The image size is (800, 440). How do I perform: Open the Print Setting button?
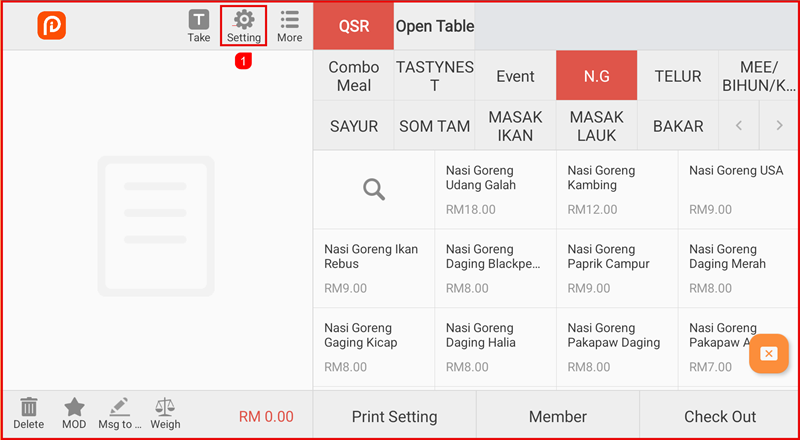[x=394, y=416]
